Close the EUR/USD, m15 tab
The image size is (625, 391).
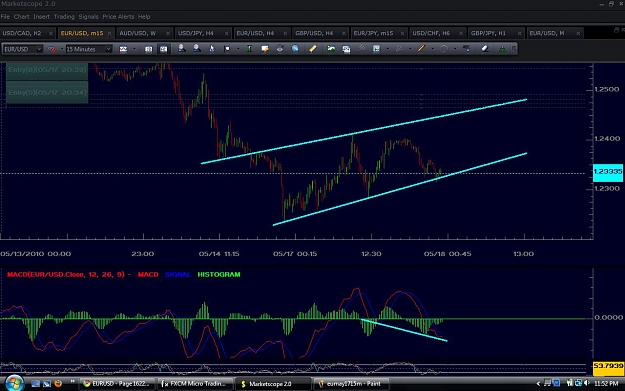pyautogui.click(x=109, y=33)
